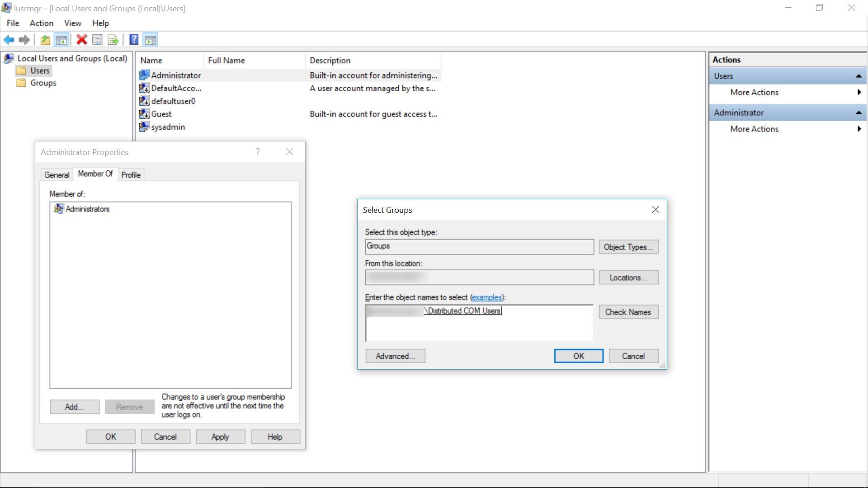Collapse the Administrator section in Actions pane

(x=859, y=112)
